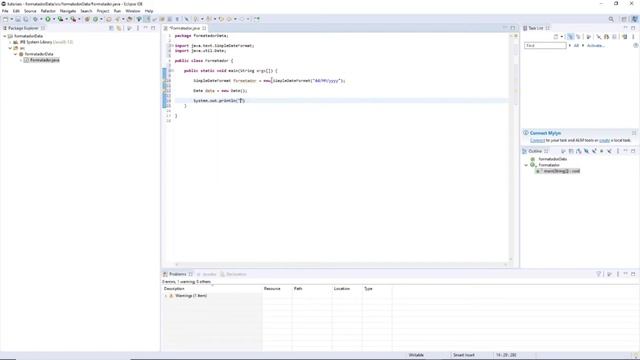Click the New Java Package icon
The height and width of the screenshot is (360, 640).
tap(87, 19)
